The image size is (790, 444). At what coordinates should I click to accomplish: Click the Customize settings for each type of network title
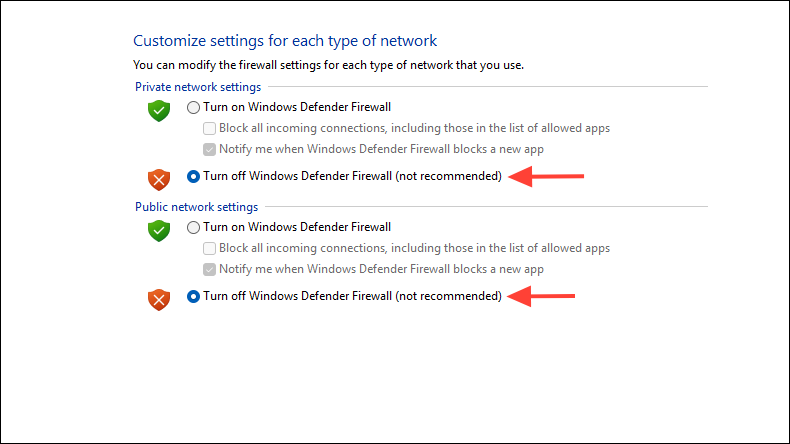pos(285,41)
